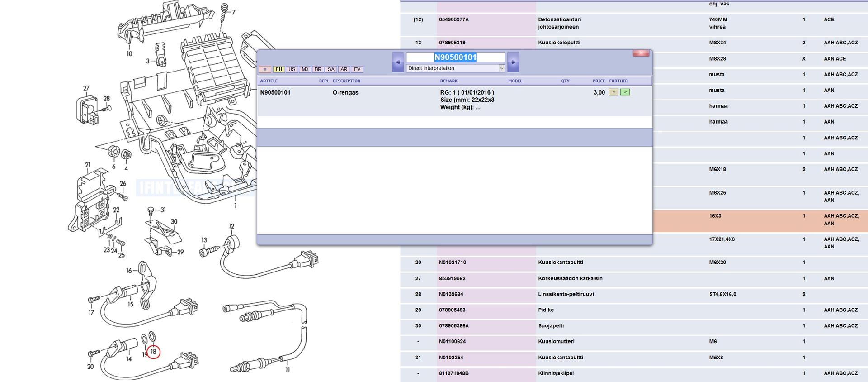Click the N90500101 part number input field

pos(455,57)
